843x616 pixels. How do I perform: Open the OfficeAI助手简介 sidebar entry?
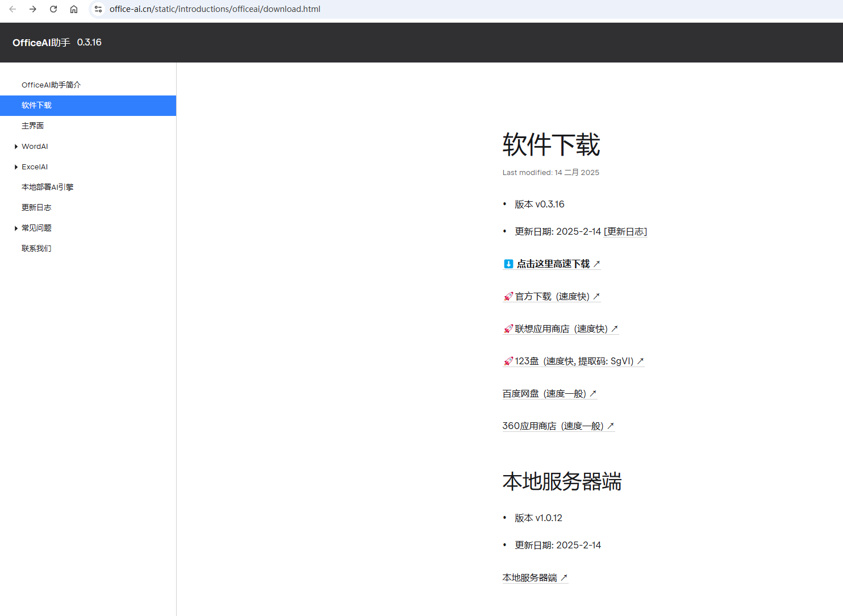(51, 85)
